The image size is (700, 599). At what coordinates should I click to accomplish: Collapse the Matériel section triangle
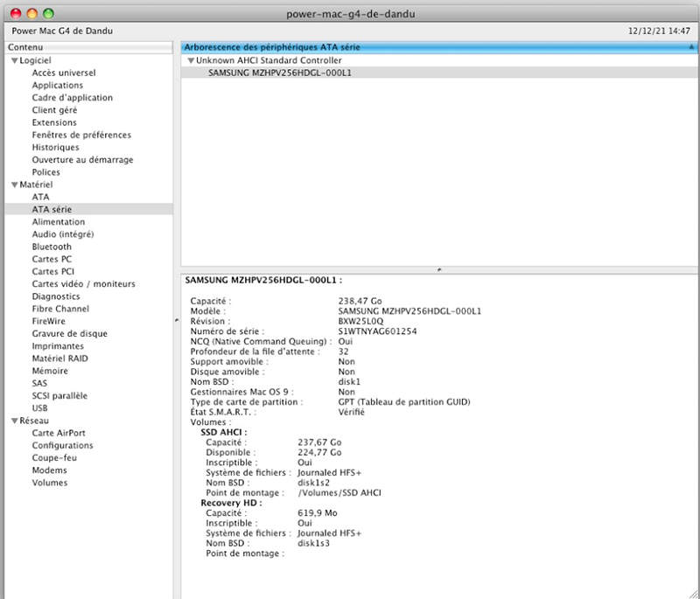tap(14, 185)
